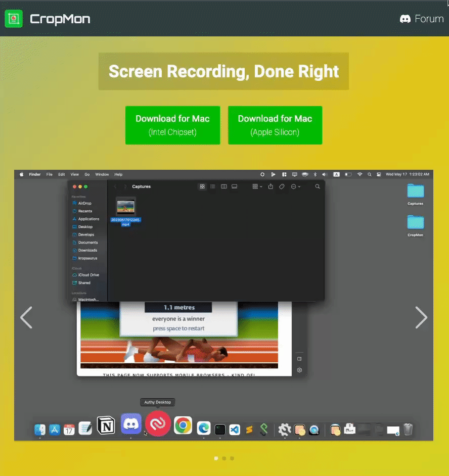Open the App Store from the dock
Screen dimensions: 449x476
[x=55, y=430]
